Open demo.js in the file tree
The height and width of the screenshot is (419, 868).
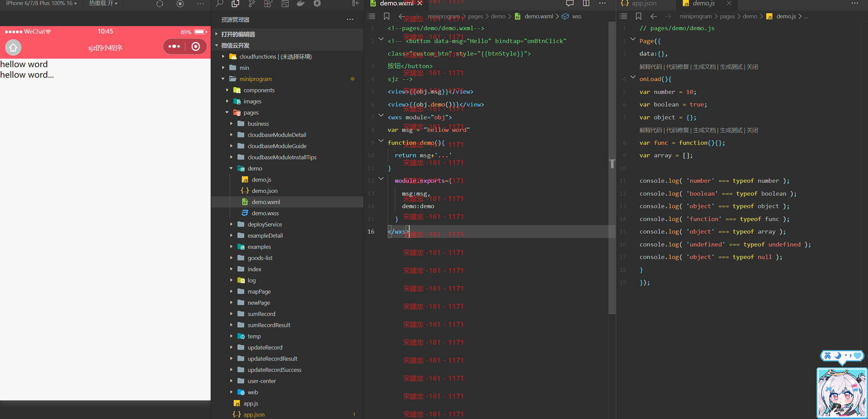262,180
